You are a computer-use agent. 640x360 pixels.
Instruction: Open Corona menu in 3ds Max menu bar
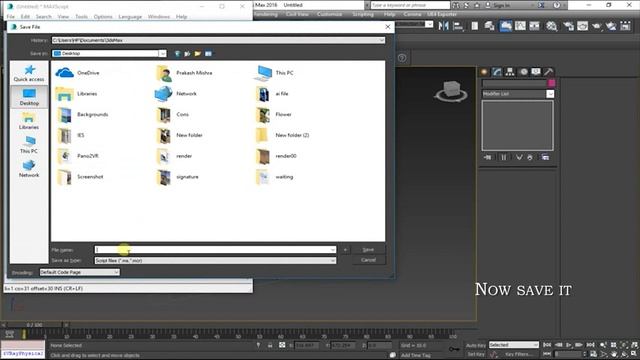coord(412,14)
